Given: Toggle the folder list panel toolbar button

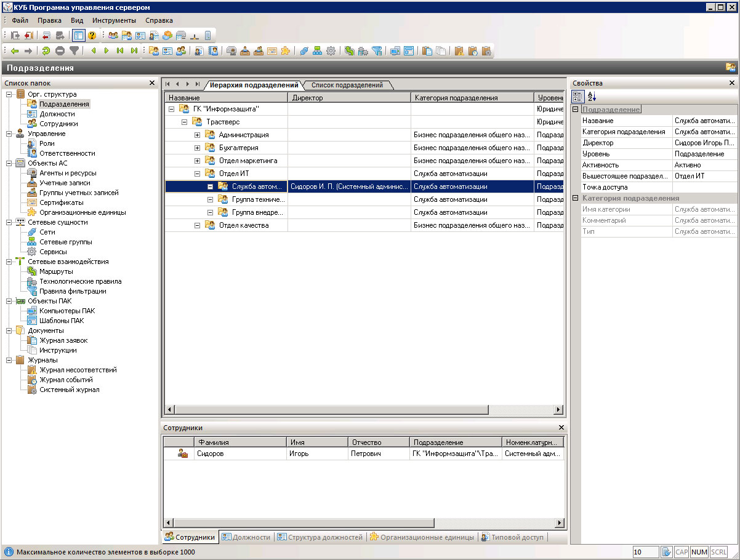Looking at the screenshot, I should 78,35.
